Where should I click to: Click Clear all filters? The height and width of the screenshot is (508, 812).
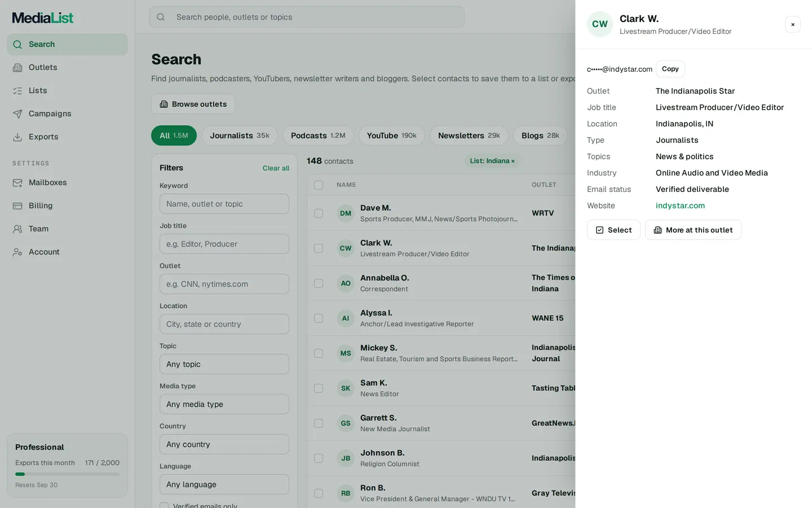(276, 168)
